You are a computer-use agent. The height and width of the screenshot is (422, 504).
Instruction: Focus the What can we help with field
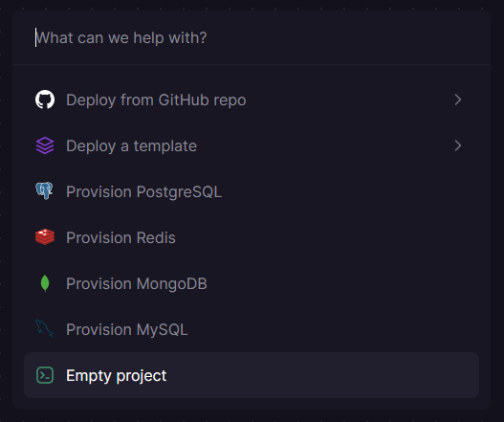[x=252, y=37]
